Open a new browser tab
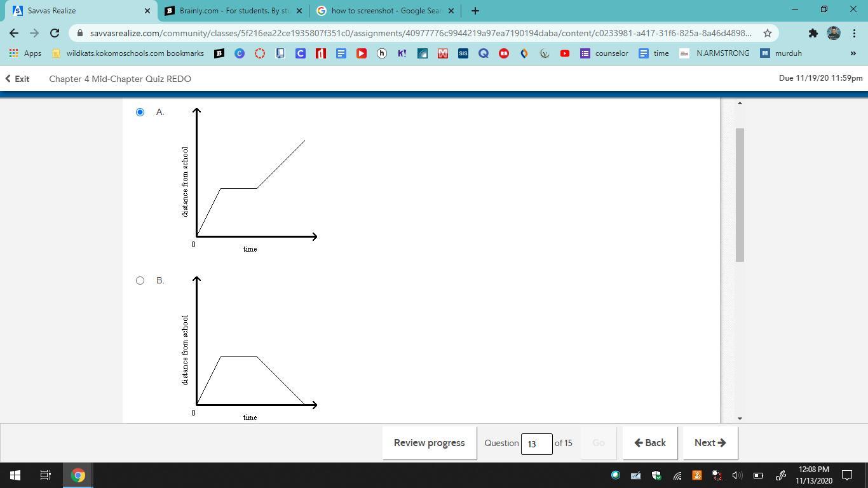 [x=475, y=11]
